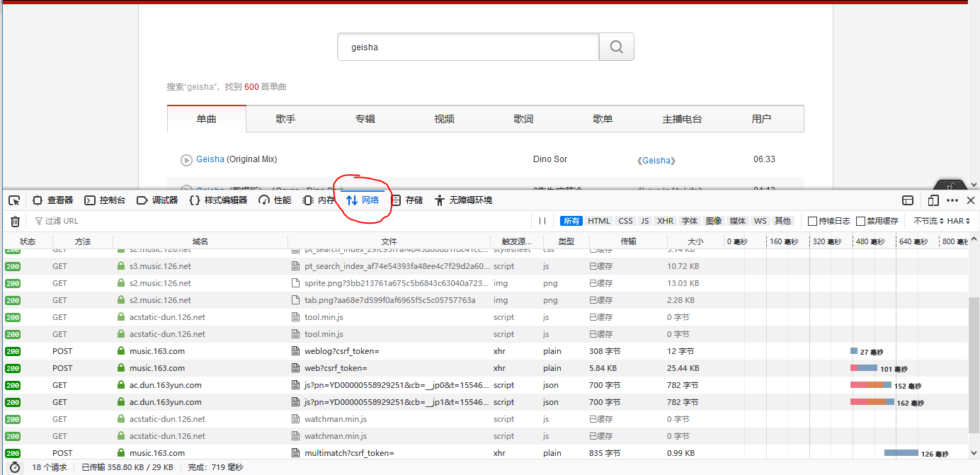Open the 查看器 inspector tab

(x=53, y=200)
